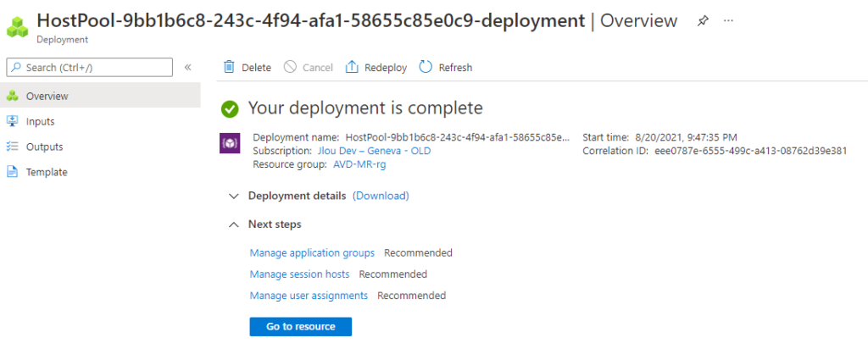Click the start time value 8/20/2021, 9:47:35 PM
This screenshot has width=868, height=360.
coord(685,136)
